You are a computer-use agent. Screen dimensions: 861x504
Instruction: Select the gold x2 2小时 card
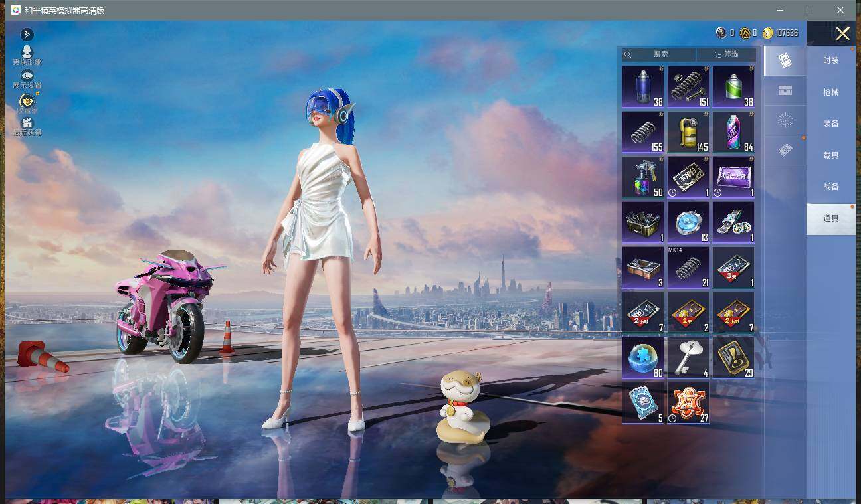(x=733, y=312)
